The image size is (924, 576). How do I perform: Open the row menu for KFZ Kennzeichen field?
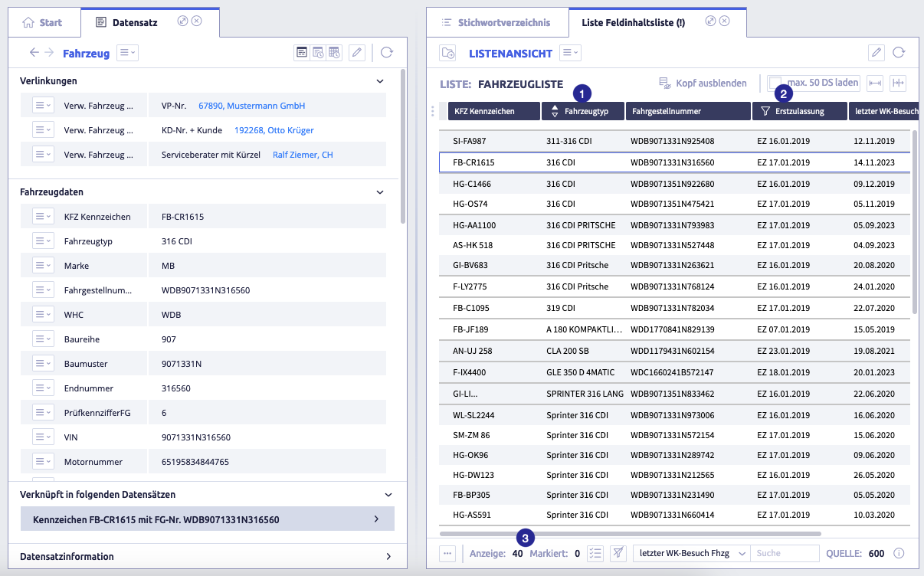click(43, 217)
